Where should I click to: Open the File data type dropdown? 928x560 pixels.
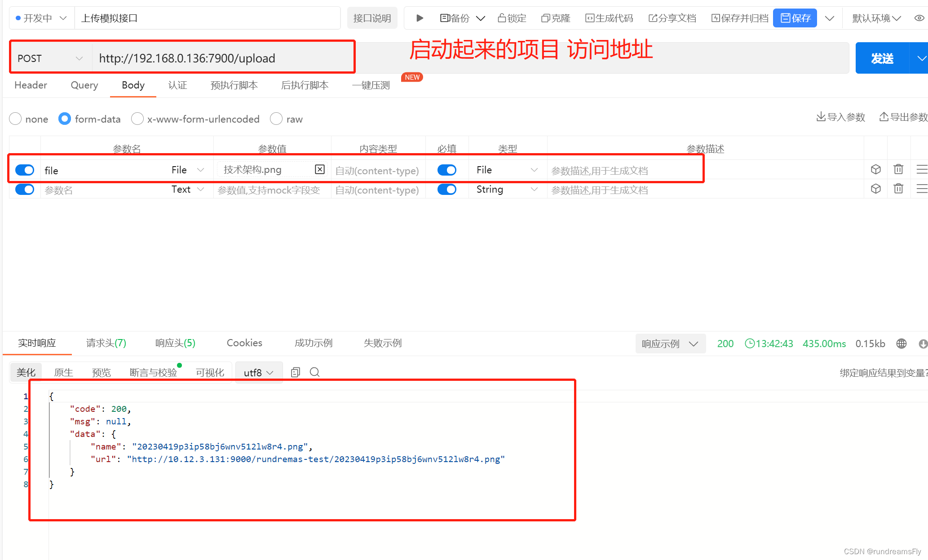tap(507, 170)
